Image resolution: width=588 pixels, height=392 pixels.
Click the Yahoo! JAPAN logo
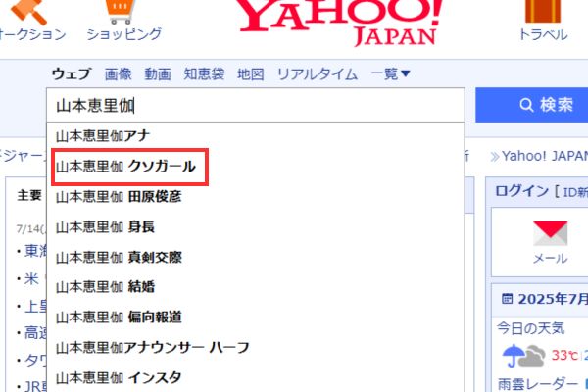click(339, 22)
